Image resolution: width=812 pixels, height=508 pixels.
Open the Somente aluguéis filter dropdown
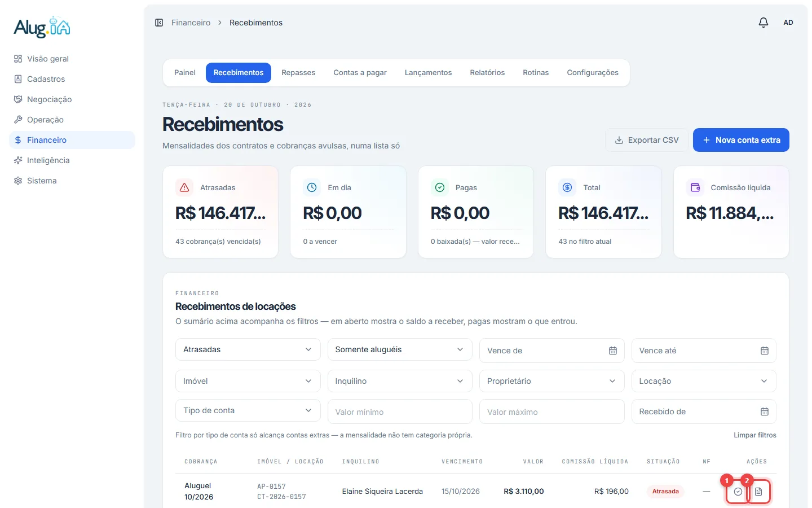pos(400,349)
